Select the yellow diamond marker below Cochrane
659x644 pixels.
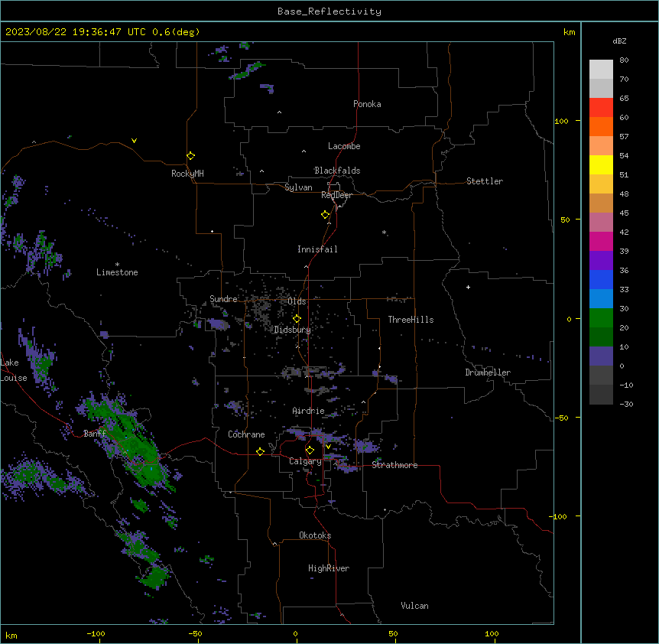point(260,451)
